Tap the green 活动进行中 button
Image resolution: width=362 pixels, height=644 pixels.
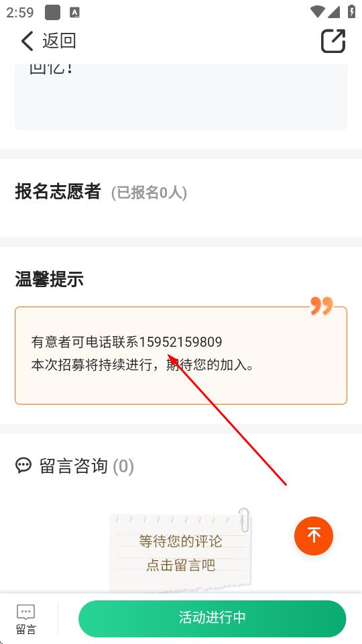(x=213, y=618)
